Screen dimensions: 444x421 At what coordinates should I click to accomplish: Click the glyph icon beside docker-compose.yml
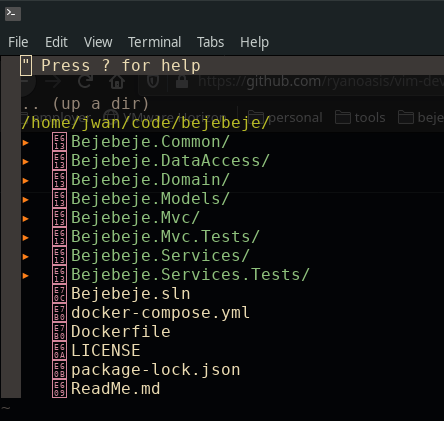pos(59,313)
